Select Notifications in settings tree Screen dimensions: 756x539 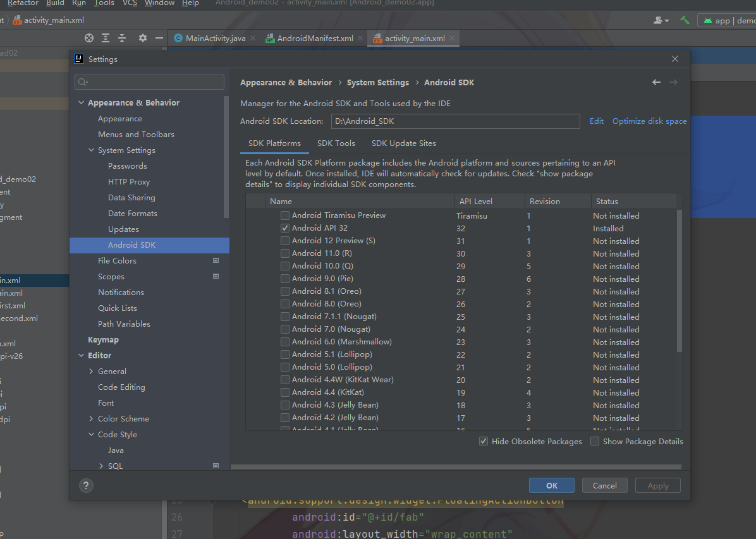point(121,292)
